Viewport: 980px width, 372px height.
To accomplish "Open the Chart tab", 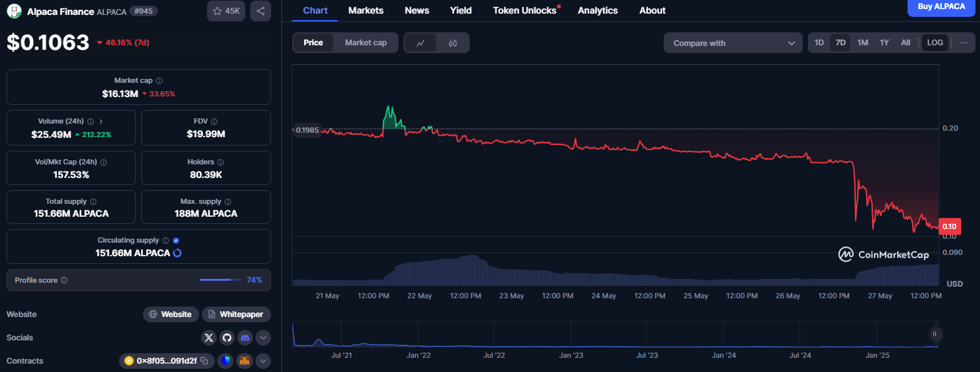I will (315, 10).
